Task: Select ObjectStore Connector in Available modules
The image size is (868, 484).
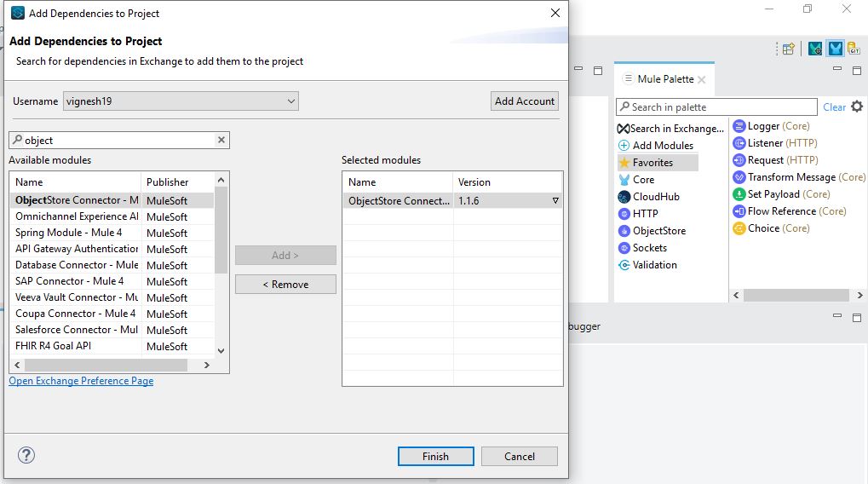Action: click(112, 200)
